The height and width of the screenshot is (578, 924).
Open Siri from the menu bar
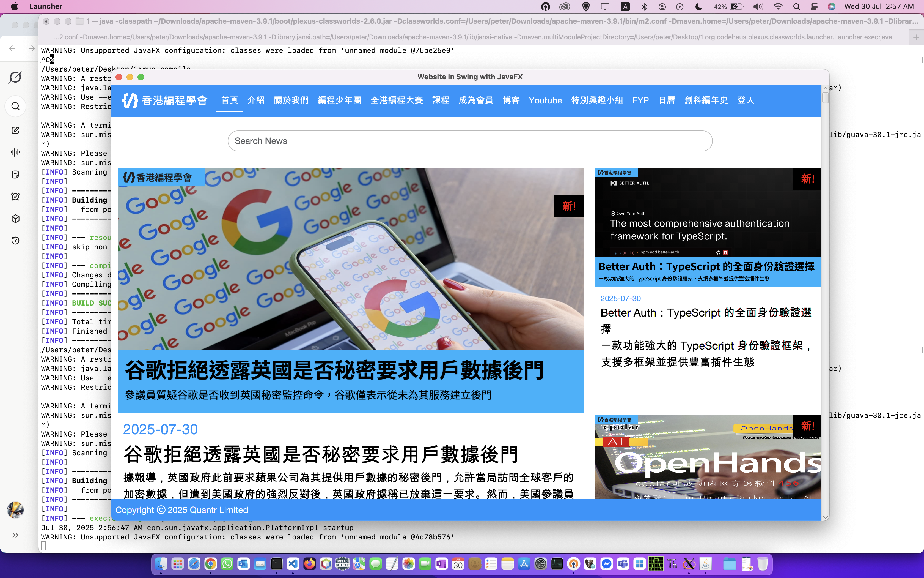pyautogui.click(x=832, y=7)
